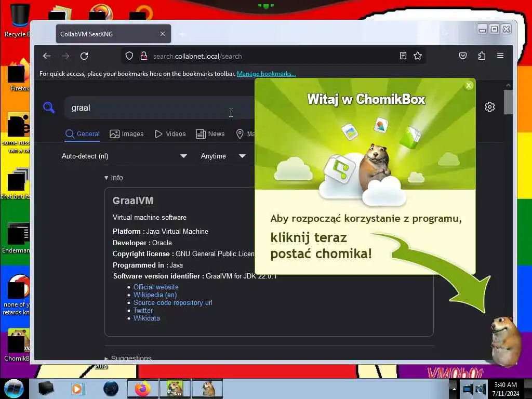The image size is (532, 399).
Task: Click the volume speaker tray icon
Action: click(x=481, y=389)
